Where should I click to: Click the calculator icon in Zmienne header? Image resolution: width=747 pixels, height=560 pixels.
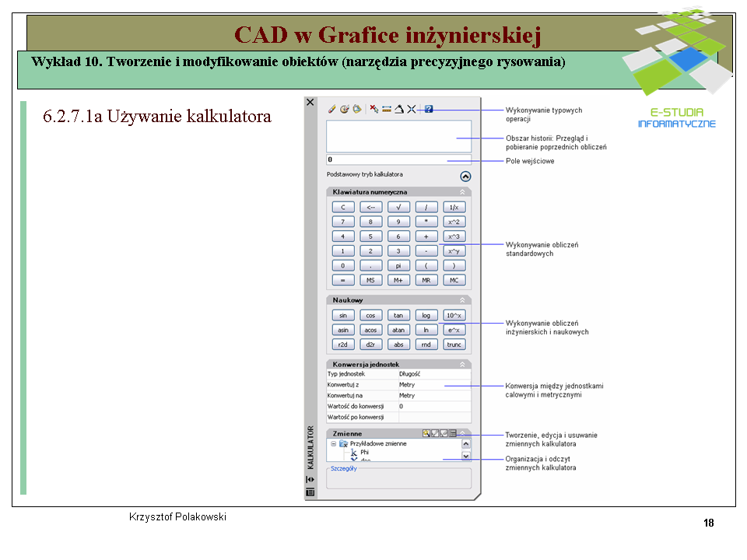pyautogui.click(x=453, y=433)
